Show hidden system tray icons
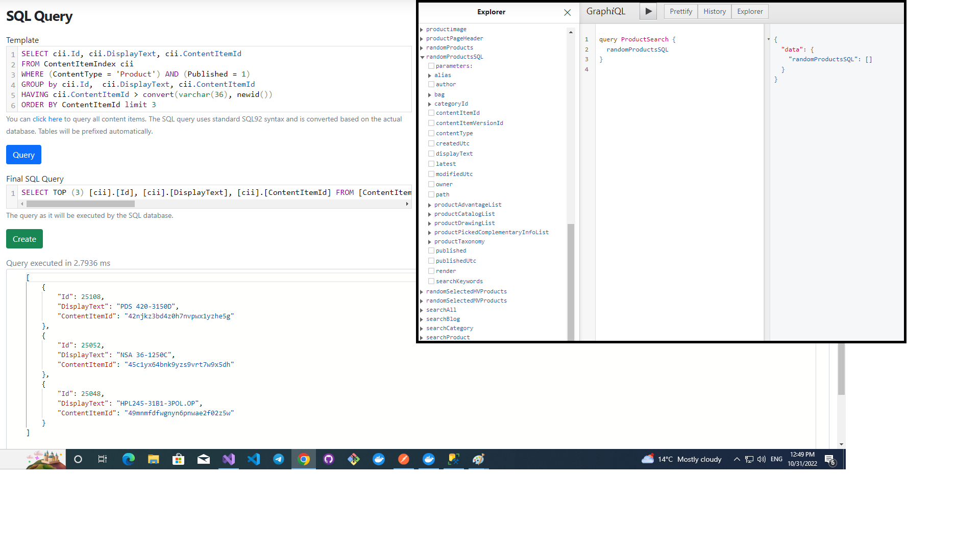The image size is (980, 551). (737, 459)
